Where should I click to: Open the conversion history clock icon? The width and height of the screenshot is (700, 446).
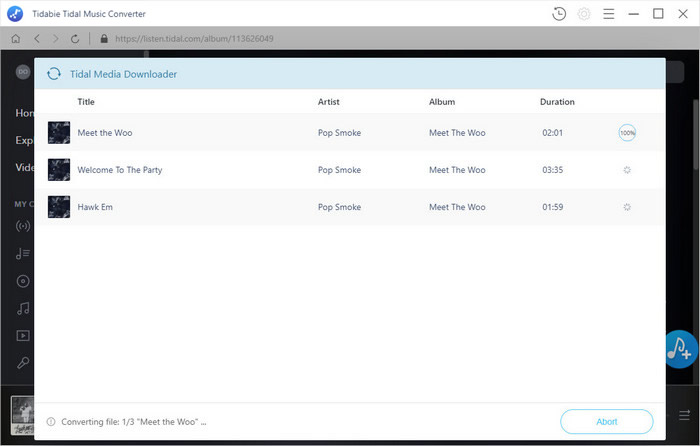click(559, 14)
